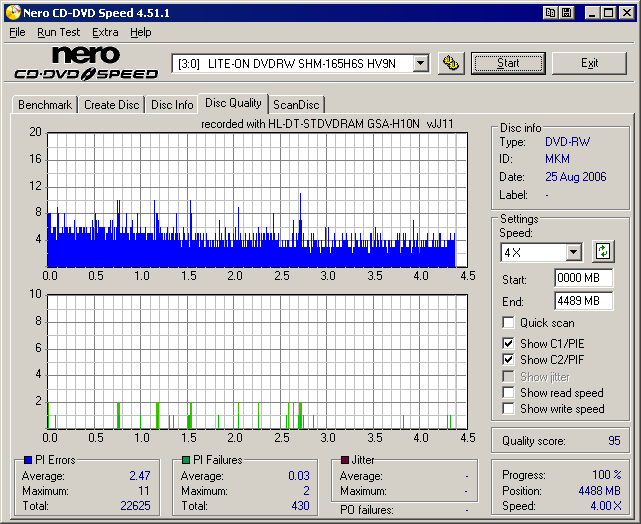Viewport: 641px width, 524px height.
Task: Switch to the ScanDisc tab
Action: [x=296, y=105]
